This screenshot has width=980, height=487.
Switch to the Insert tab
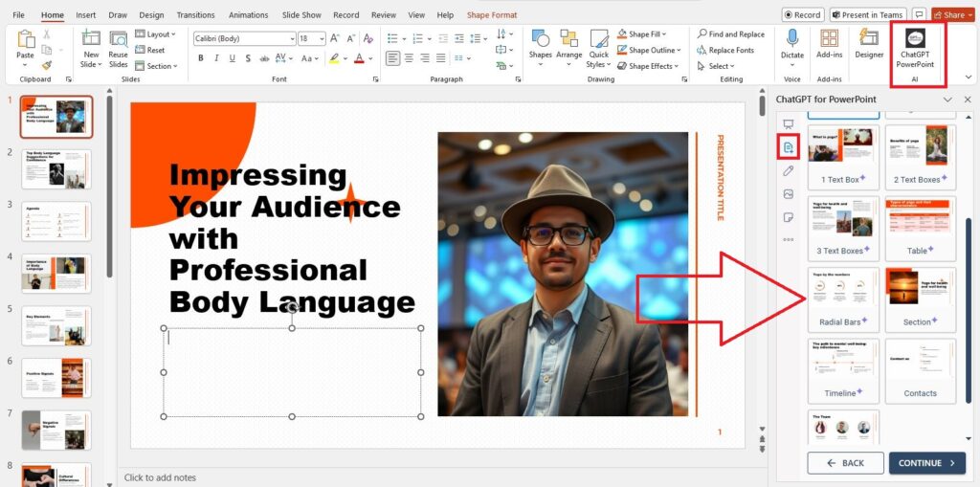85,15
